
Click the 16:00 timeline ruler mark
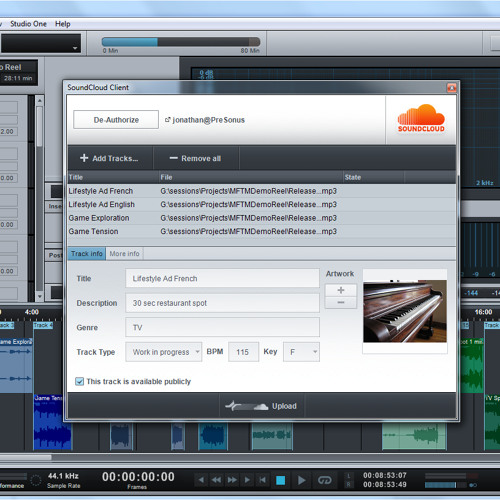point(483,312)
